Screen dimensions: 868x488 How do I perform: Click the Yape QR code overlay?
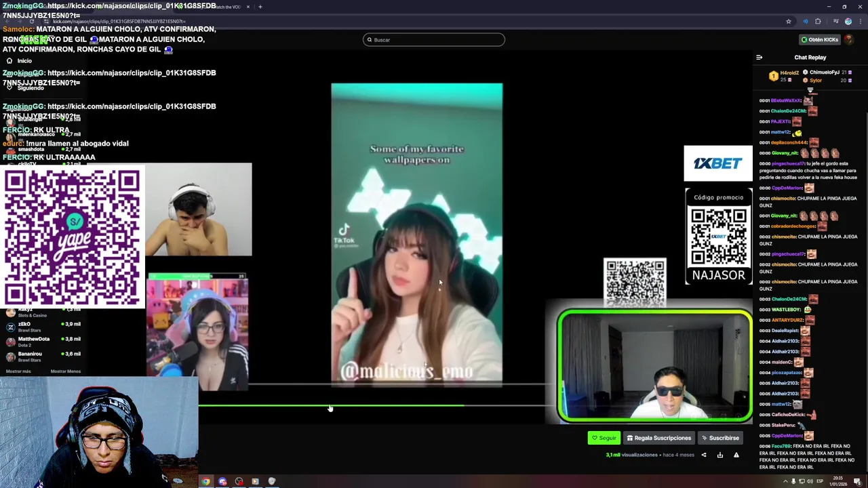coord(73,236)
